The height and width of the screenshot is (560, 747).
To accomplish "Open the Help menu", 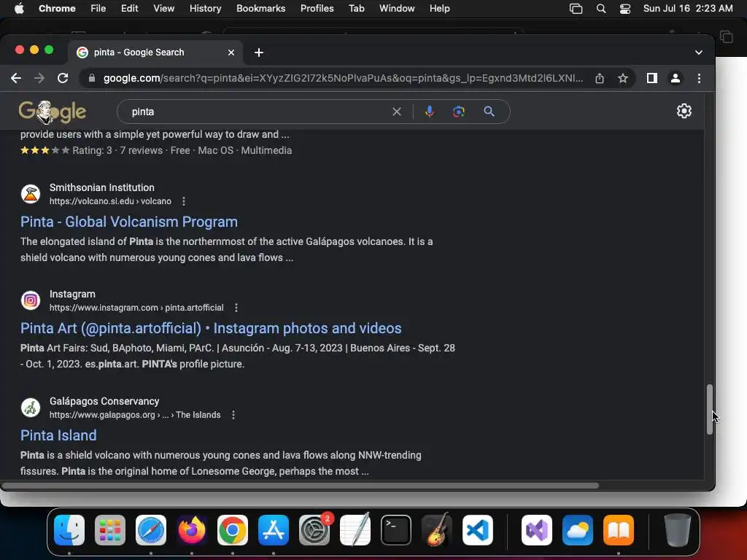I will [x=439, y=9].
